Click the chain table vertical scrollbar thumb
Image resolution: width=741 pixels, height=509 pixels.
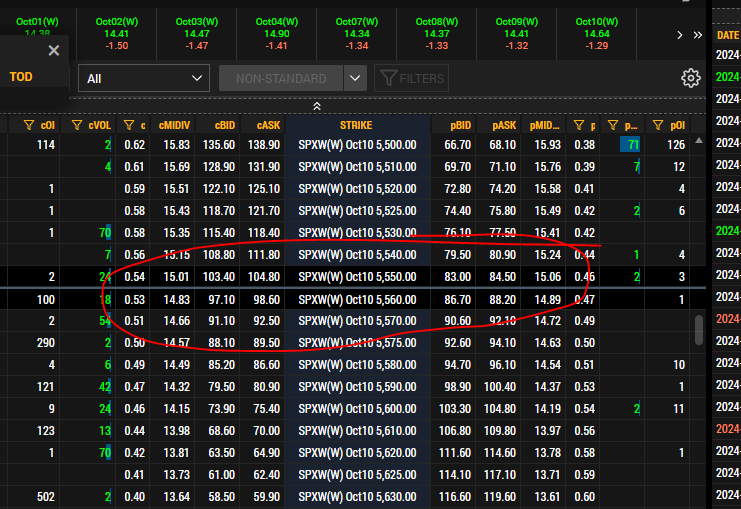(699, 329)
